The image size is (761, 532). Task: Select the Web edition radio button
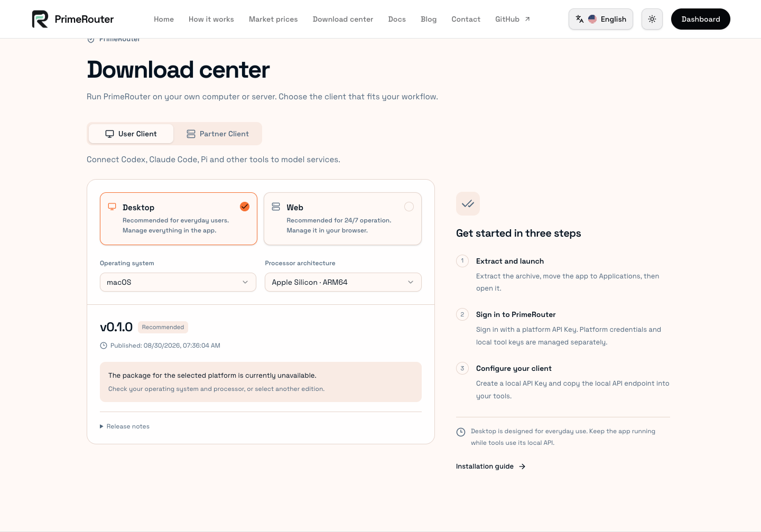pyautogui.click(x=409, y=207)
